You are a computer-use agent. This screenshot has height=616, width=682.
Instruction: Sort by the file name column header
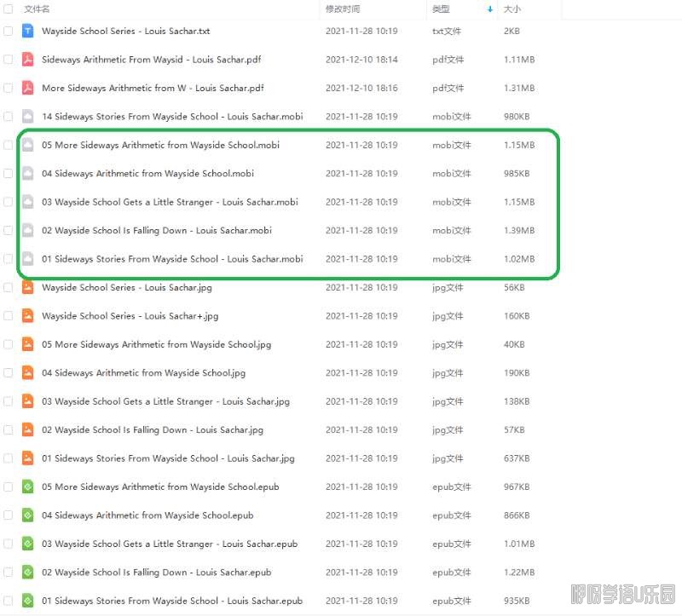point(37,9)
